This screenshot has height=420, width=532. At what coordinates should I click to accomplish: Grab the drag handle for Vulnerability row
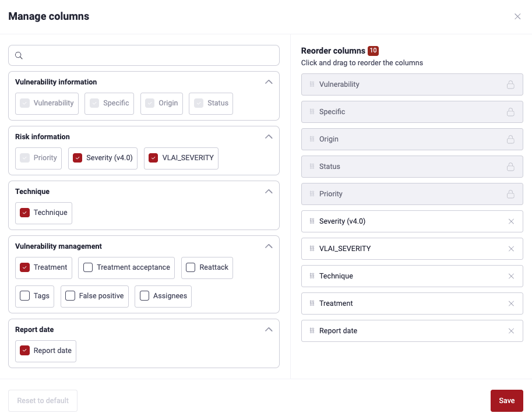pyautogui.click(x=312, y=84)
